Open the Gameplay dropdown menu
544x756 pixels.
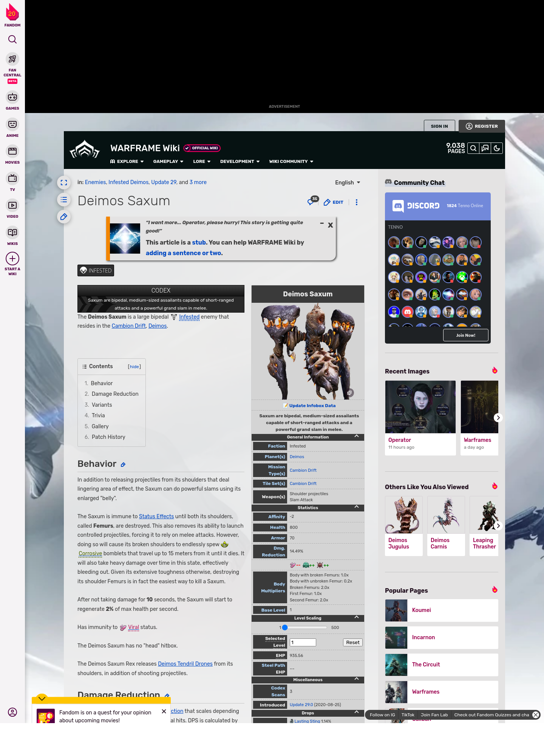click(x=168, y=161)
